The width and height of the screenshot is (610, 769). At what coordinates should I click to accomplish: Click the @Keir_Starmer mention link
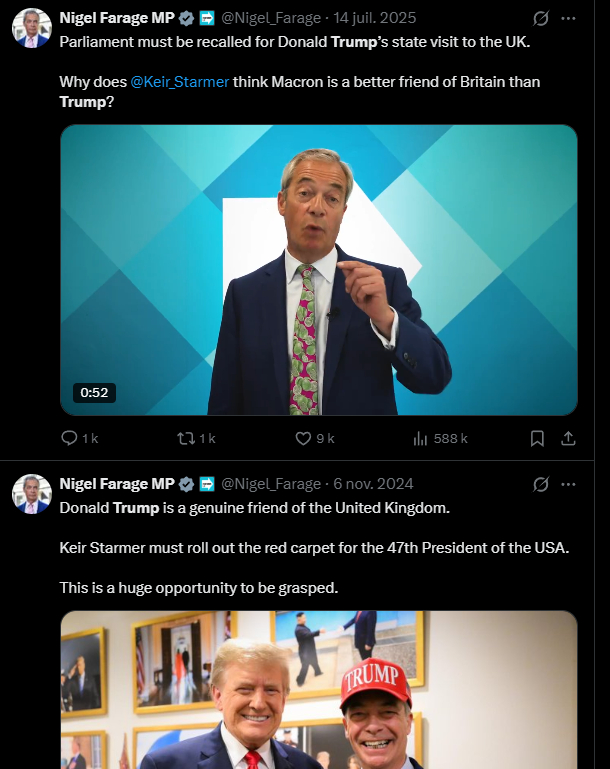(x=179, y=82)
